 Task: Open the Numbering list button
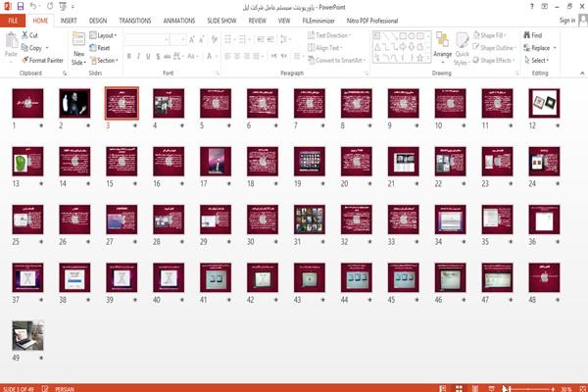(x=243, y=39)
